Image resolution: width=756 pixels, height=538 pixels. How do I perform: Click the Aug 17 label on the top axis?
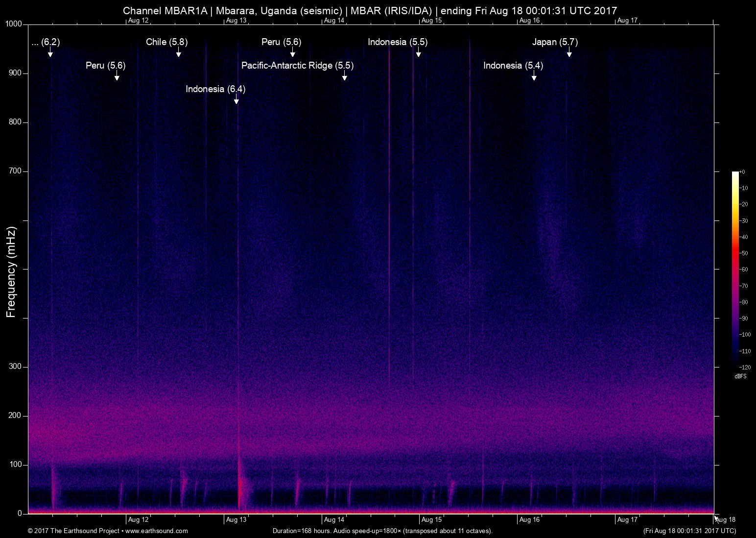pyautogui.click(x=627, y=21)
